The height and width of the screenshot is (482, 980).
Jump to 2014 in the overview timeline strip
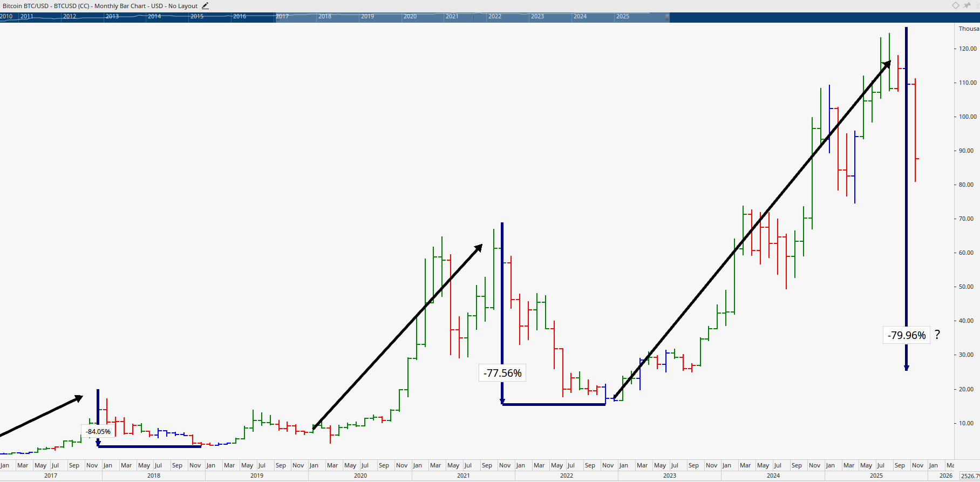click(154, 16)
